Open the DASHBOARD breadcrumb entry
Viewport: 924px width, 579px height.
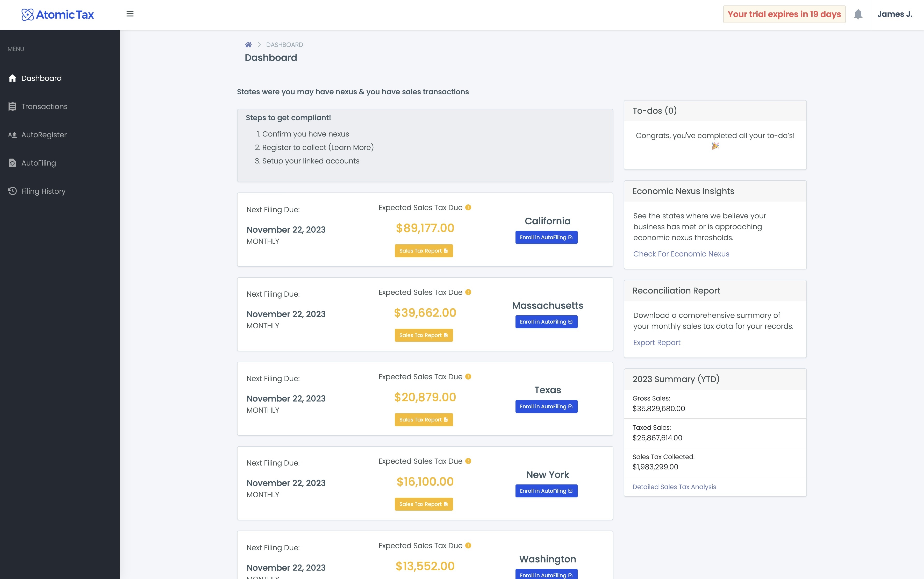284,44
